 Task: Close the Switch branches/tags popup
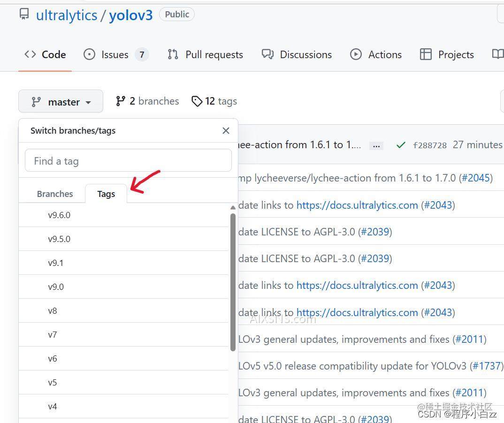[226, 130]
